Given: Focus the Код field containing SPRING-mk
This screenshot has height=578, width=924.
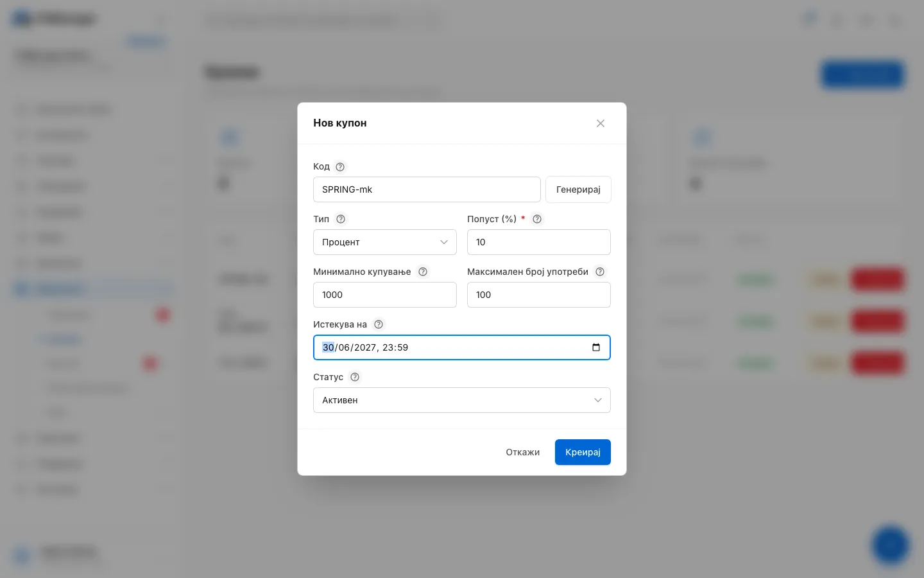Looking at the screenshot, I should [427, 189].
